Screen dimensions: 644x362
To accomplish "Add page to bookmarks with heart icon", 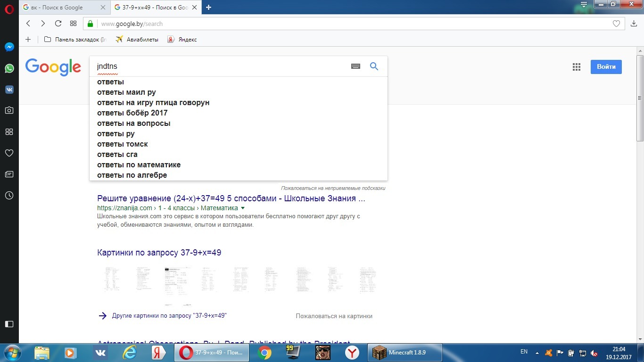I will pyautogui.click(x=616, y=24).
